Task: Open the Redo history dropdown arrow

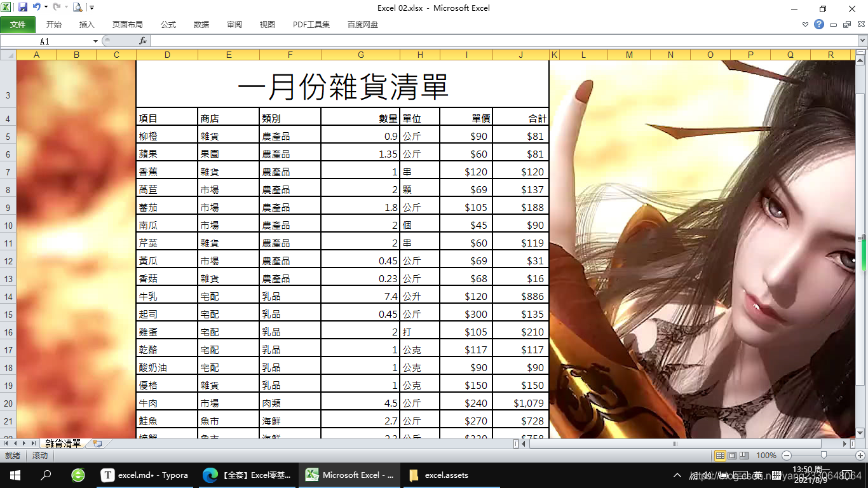Action: (x=66, y=8)
